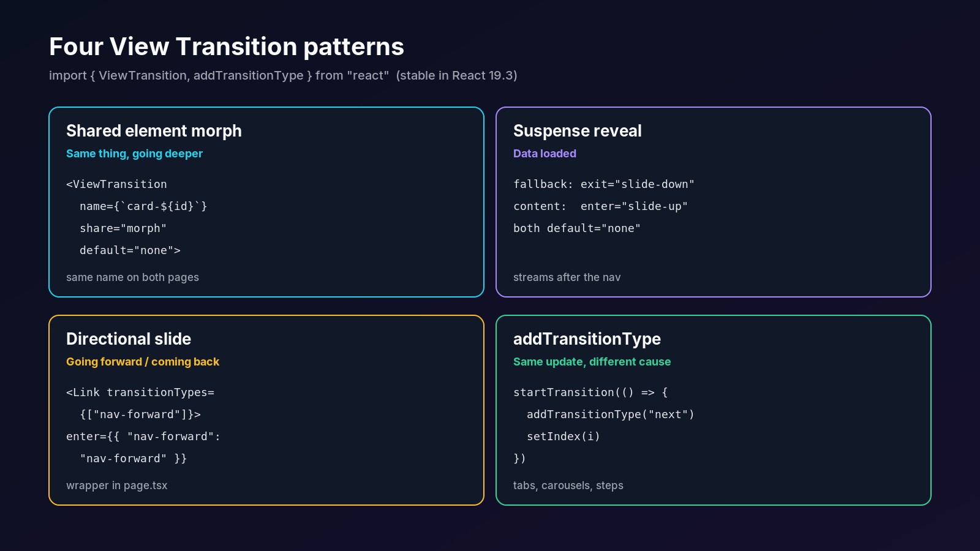This screenshot has width=980, height=551.
Task: Click 'same name on both pages' note
Action: pyautogui.click(x=132, y=277)
